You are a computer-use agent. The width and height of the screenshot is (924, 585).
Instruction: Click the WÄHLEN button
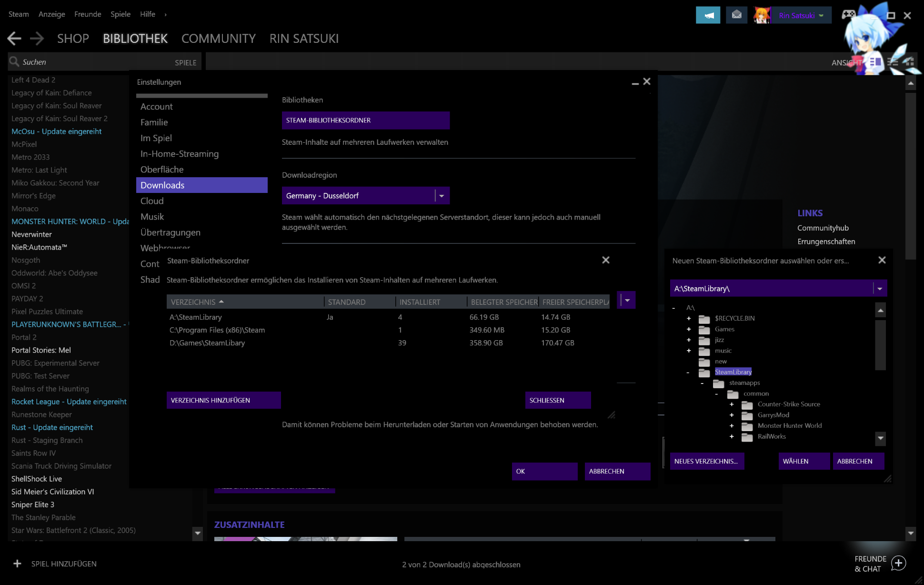[804, 461]
